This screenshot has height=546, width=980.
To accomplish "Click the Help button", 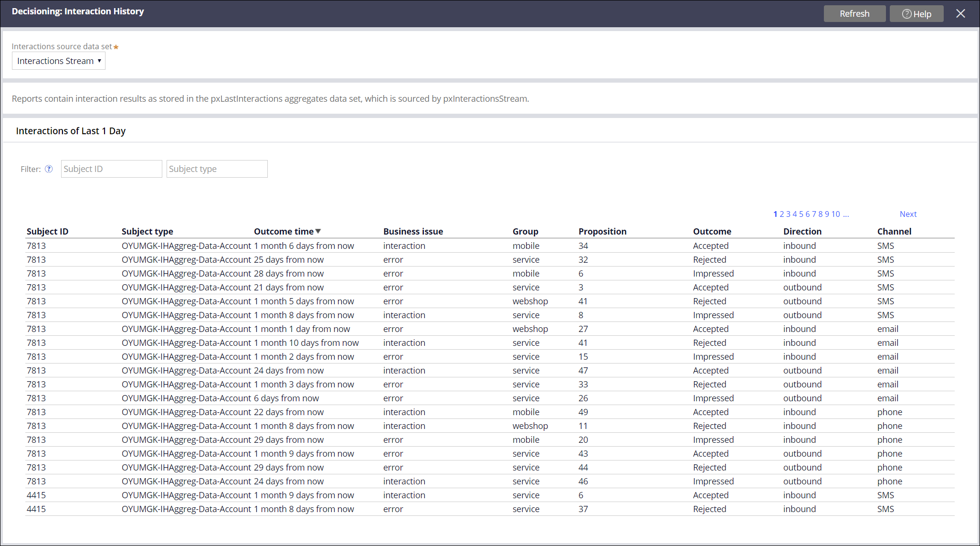I will [x=916, y=14].
